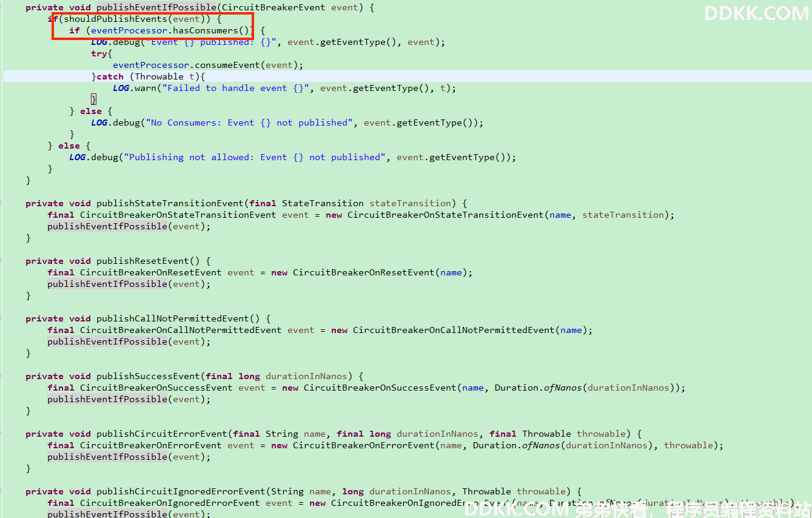Click Throwable in the catch clause

(x=159, y=76)
